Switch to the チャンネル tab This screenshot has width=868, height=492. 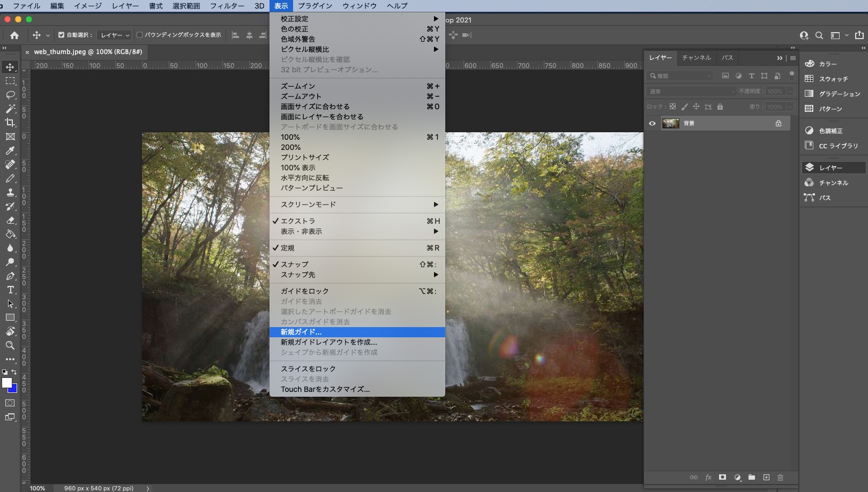click(x=696, y=58)
